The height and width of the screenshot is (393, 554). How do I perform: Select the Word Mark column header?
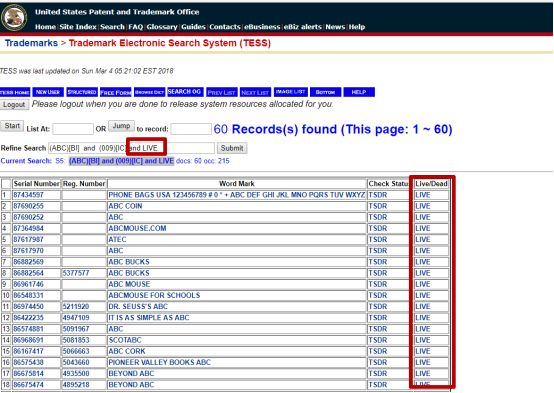237,184
